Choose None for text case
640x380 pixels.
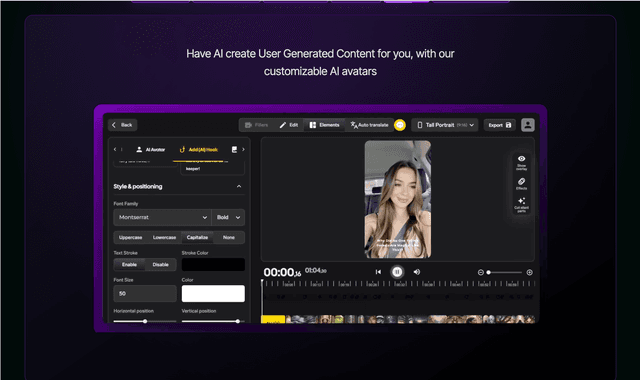pyautogui.click(x=229, y=237)
